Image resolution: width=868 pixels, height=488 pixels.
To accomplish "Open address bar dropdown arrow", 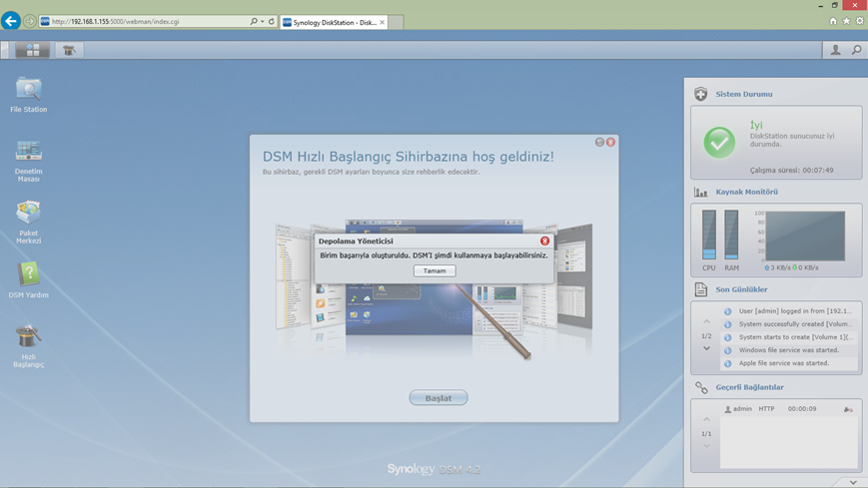I will pos(262,22).
